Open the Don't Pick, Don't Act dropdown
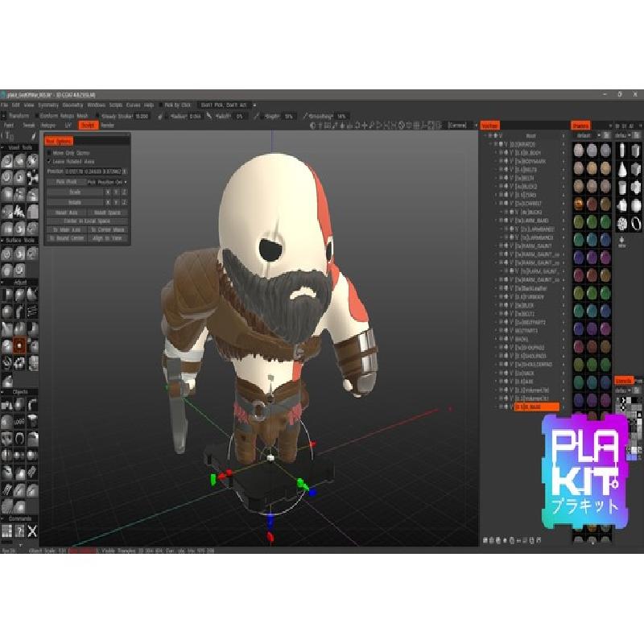The image size is (644, 644). point(227,105)
